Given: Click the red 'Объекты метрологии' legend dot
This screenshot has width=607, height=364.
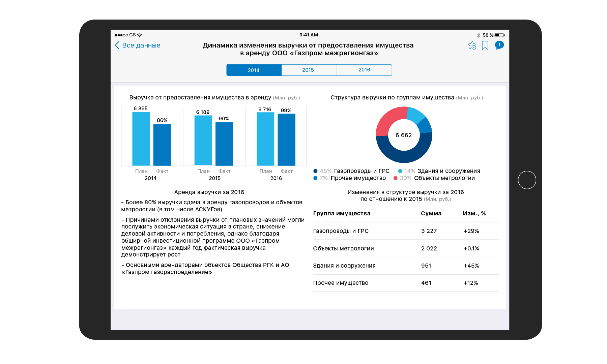Looking at the screenshot, I should tap(395, 178).
